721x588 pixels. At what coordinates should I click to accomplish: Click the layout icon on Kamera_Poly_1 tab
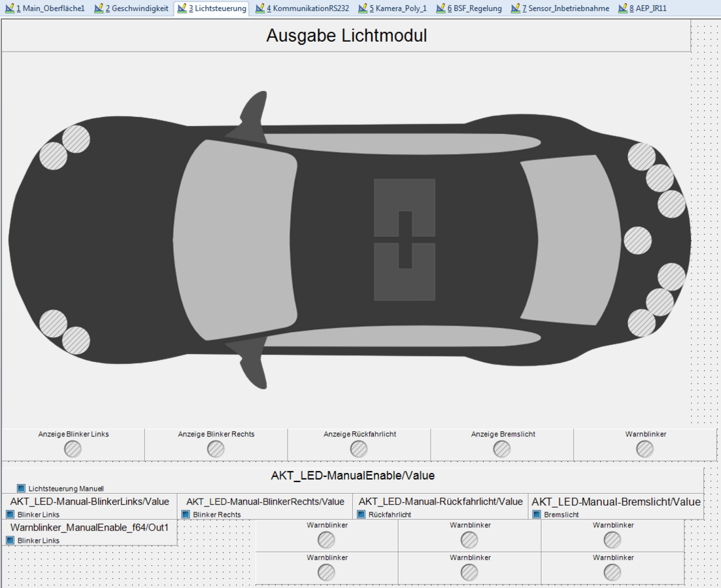(x=363, y=8)
